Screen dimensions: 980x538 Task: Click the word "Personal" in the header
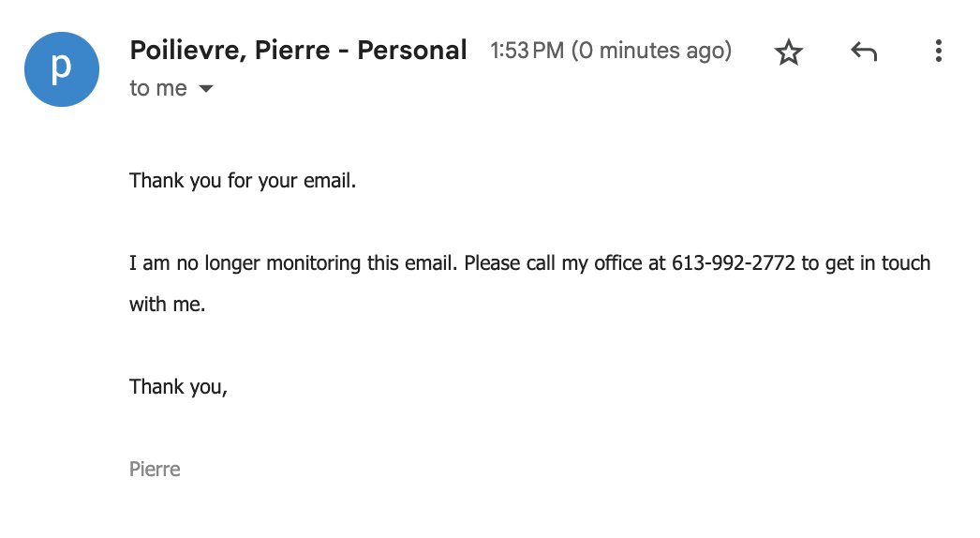pyautogui.click(x=412, y=50)
